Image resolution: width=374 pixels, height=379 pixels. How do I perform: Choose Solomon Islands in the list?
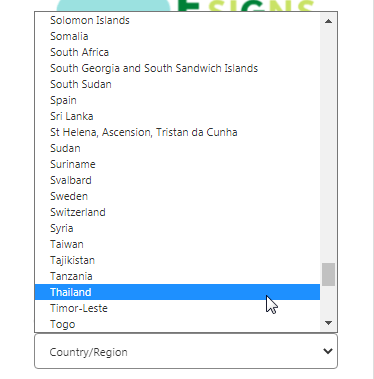point(177,20)
